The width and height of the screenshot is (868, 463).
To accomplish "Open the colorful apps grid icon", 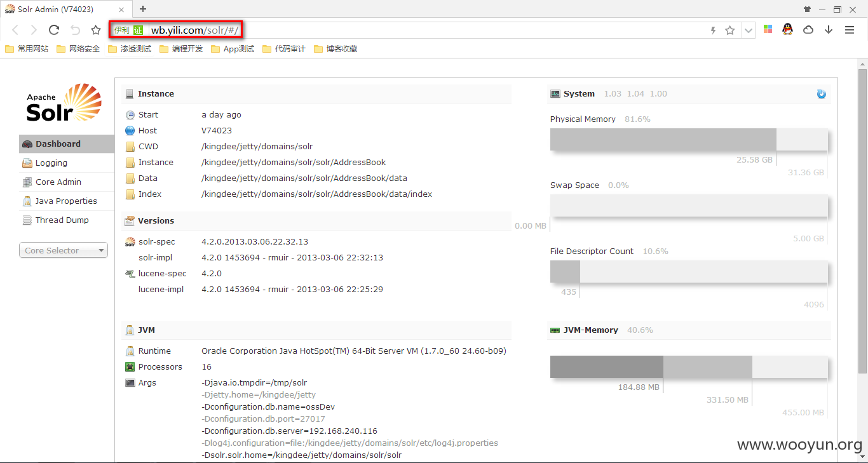I will [768, 29].
